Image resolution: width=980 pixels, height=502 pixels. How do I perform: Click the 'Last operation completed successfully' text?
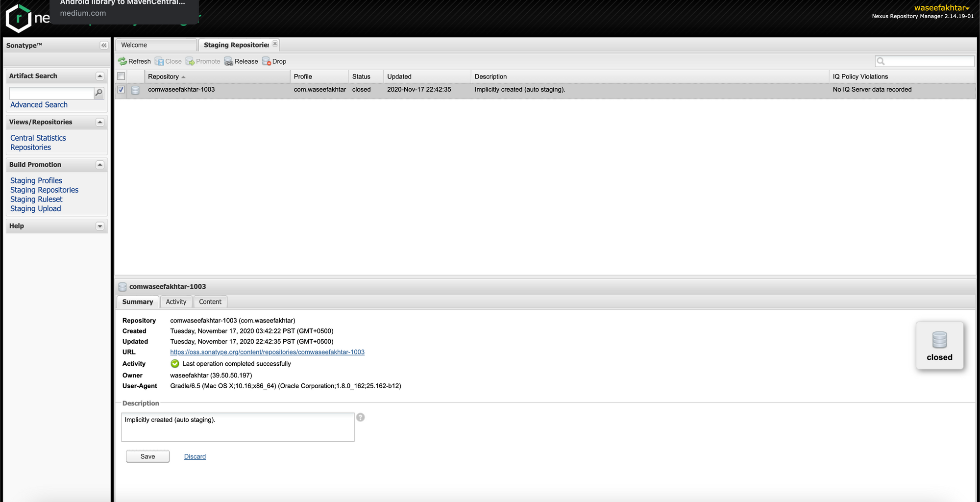237,364
